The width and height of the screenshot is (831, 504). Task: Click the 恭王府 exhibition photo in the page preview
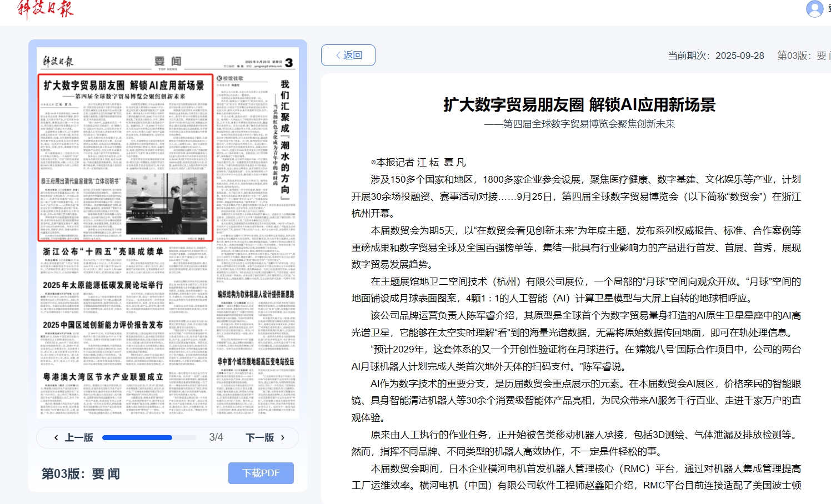point(166,204)
